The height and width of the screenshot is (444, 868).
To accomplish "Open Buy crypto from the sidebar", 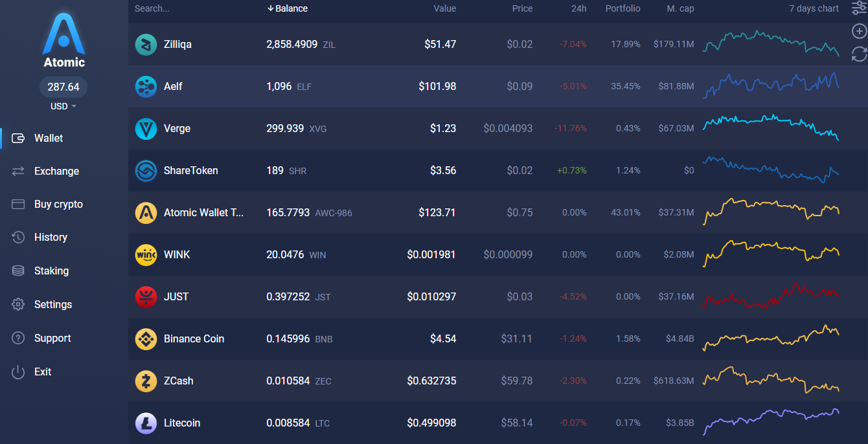I will 58,205.
